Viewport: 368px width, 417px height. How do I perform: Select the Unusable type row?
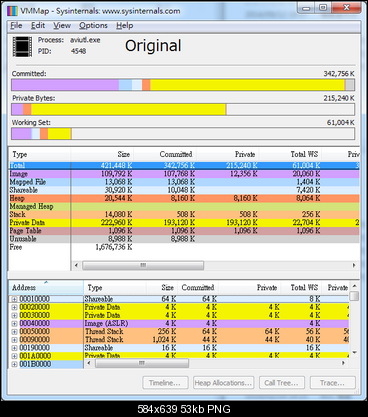[x=184, y=239]
